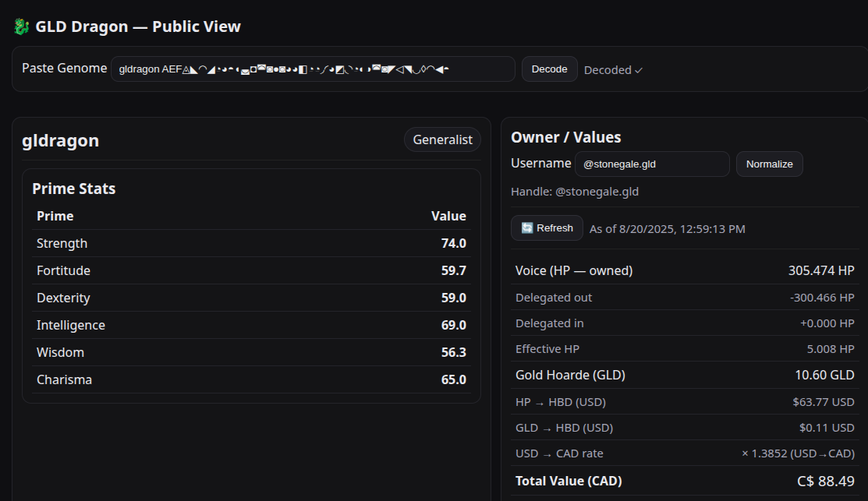Click the Decoded checkmark status
The width and height of the screenshot is (868, 501).
click(x=613, y=70)
